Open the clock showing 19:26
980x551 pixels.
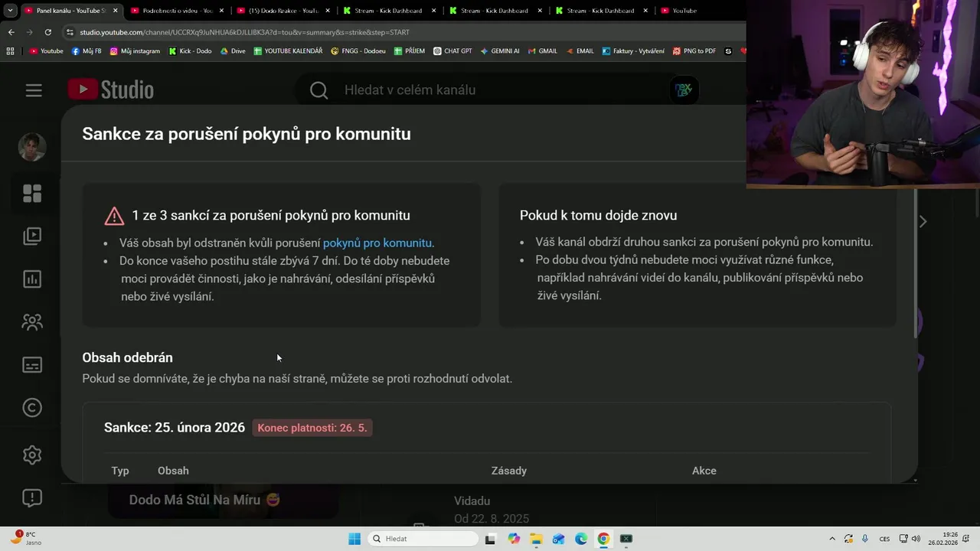[943, 539]
